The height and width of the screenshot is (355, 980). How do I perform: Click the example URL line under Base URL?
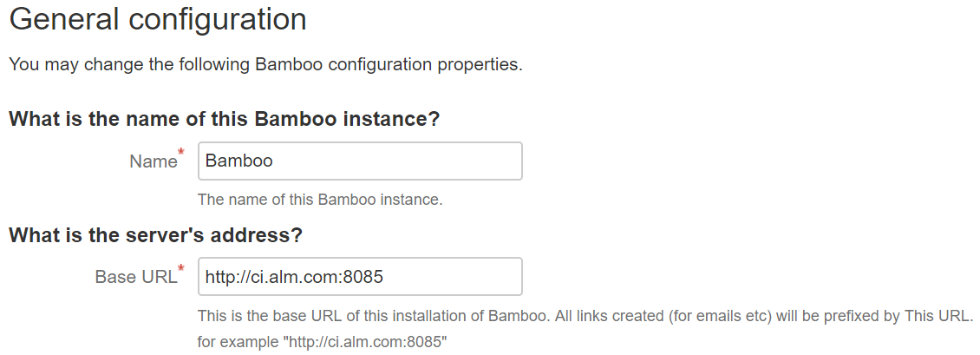point(322,341)
